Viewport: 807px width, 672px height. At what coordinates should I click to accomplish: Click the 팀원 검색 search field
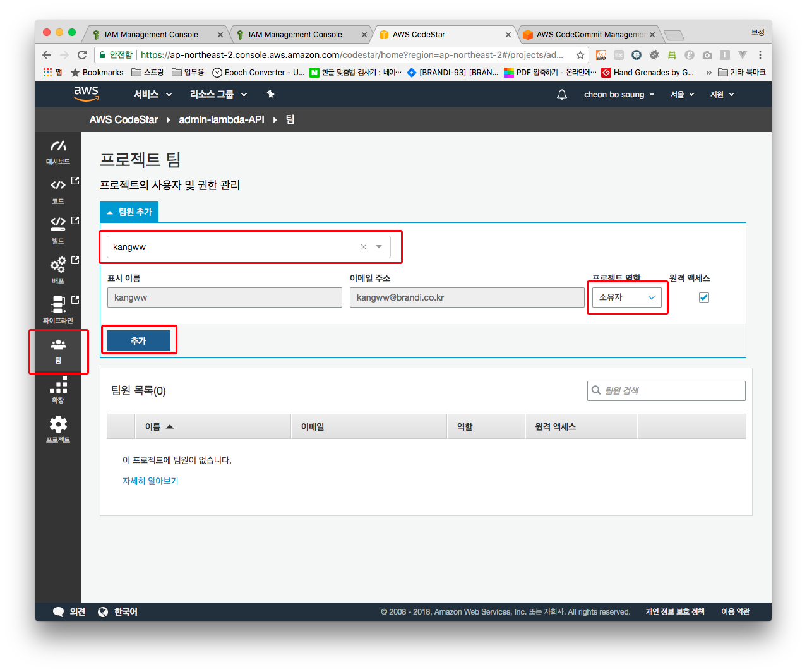tap(672, 391)
